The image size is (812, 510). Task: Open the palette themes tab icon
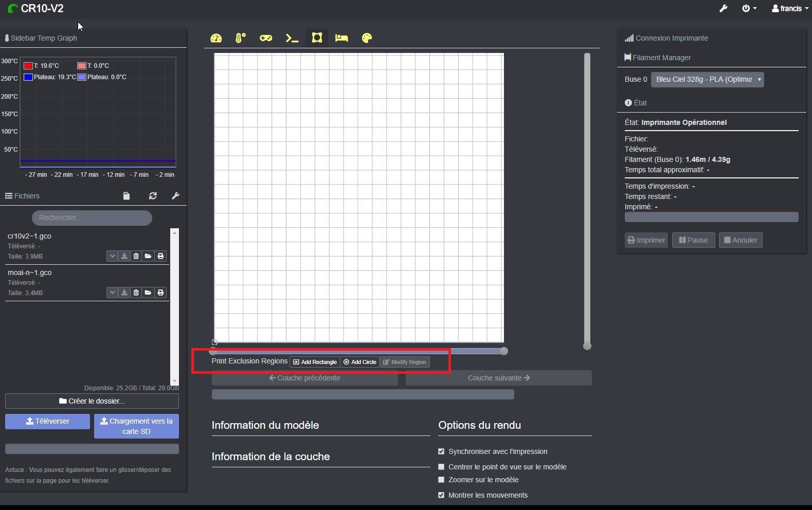tap(367, 38)
